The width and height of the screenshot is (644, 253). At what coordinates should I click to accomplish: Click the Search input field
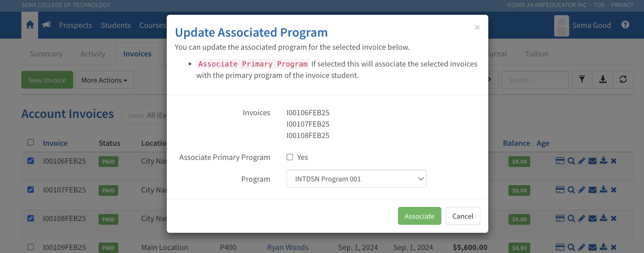[x=535, y=80]
